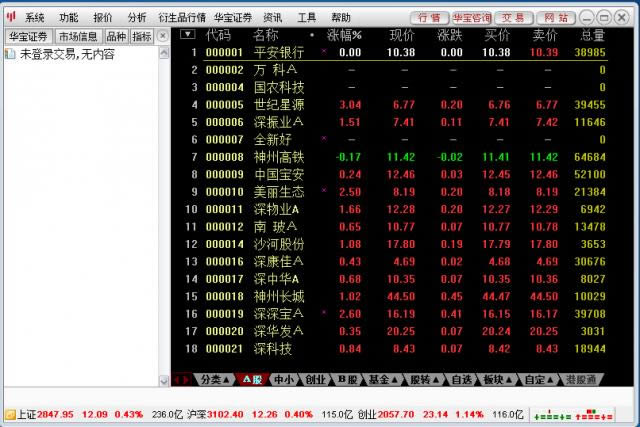This screenshot has height=427, width=640.
Task: Sort by the 卖价 column header
Action: tap(545, 35)
